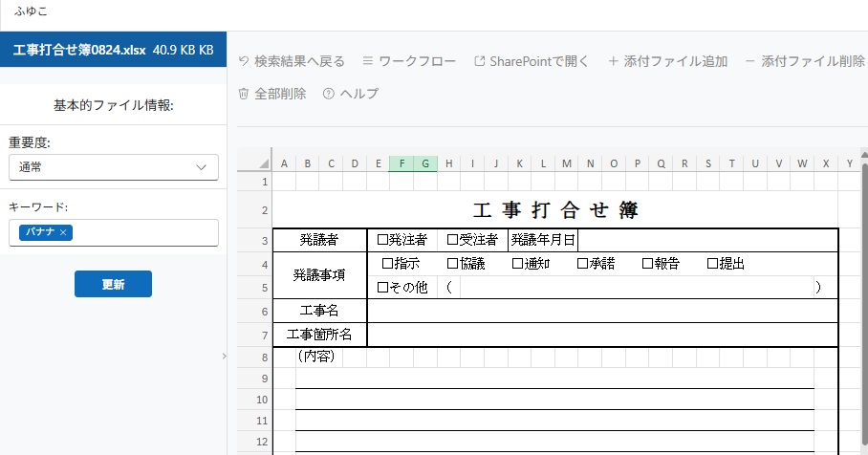Open the ヘルプ question mark icon
This screenshot has width=868, height=455.
330,94
